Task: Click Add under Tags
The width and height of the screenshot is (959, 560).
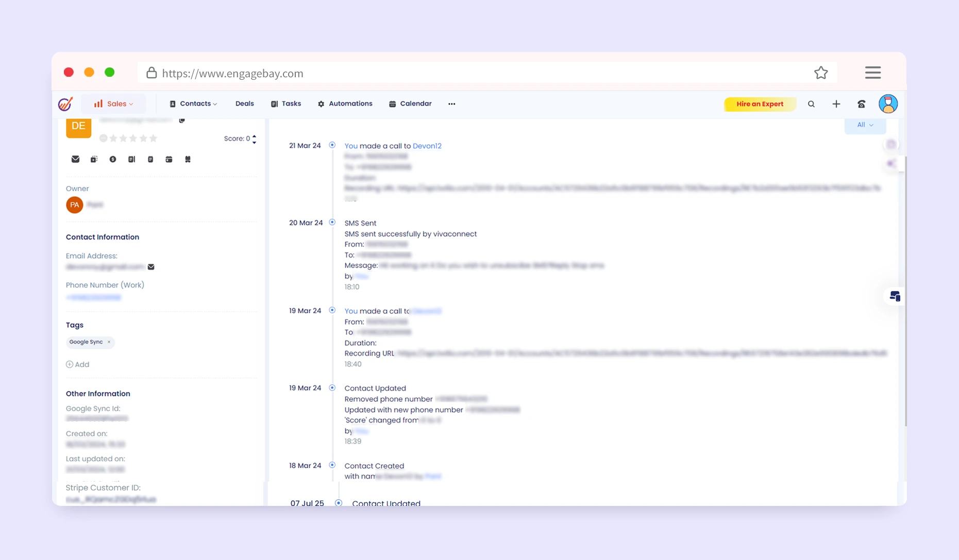Action: [78, 364]
